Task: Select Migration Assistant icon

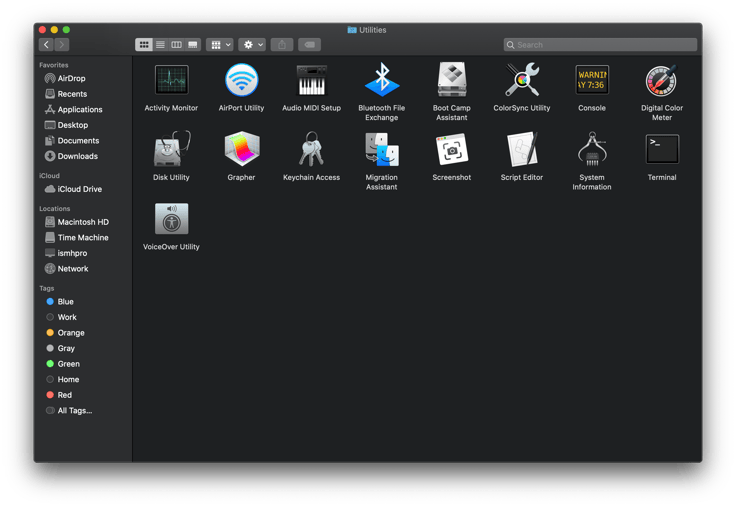Action: click(x=382, y=149)
